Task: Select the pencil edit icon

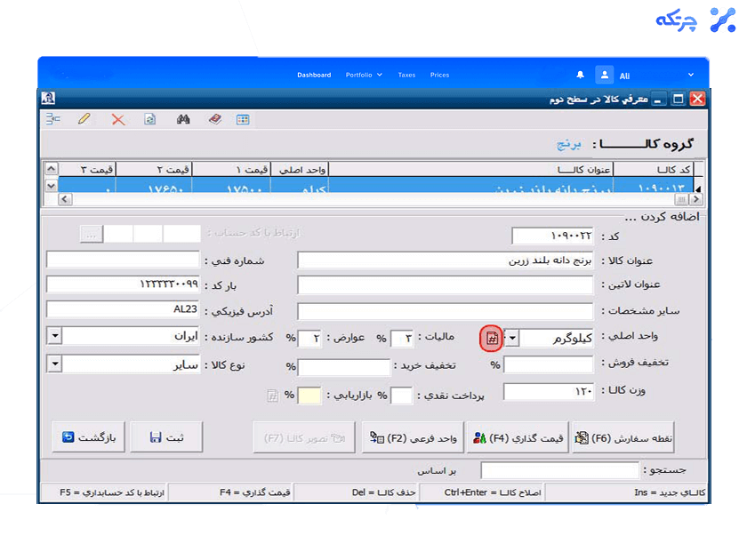Action: (84, 119)
